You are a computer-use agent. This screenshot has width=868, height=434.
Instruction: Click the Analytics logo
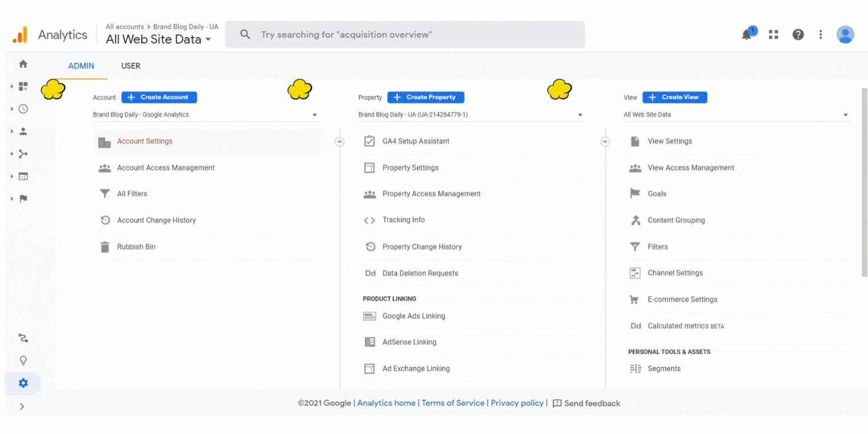[x=20, y=35]
